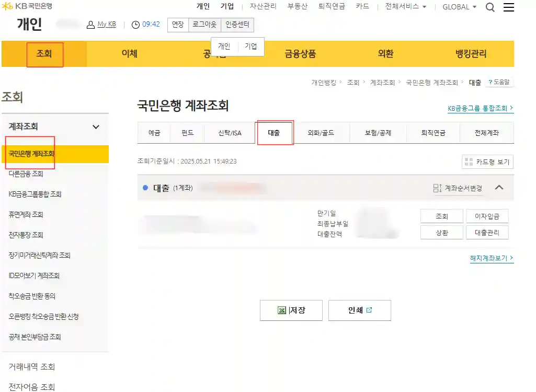Image resolution: width=536 pixels, height=392 pixels.
Task: Open KB금융그룹통합 조회 in the sidebar
Action: click(35, 194)
